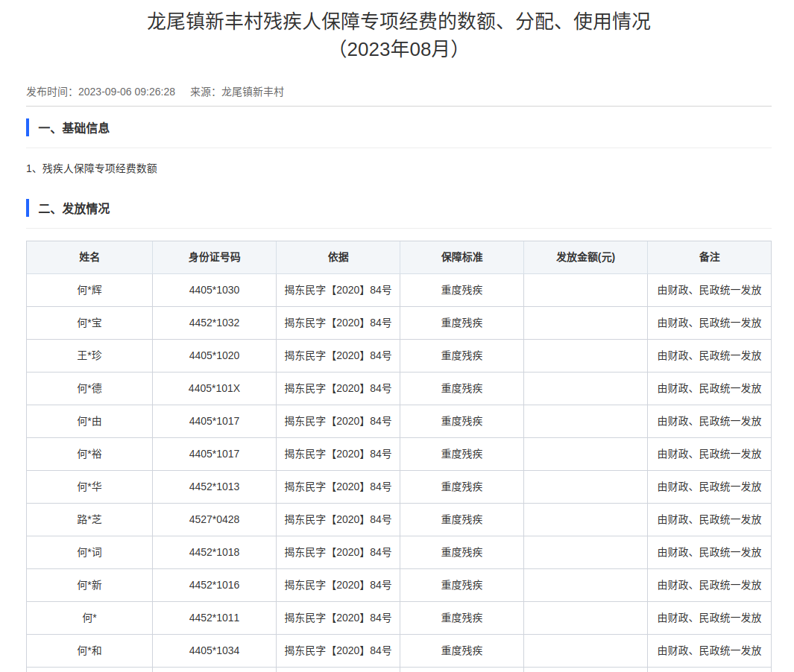Click the ID number 4405*1034
This screenshot has width=794, height=672.
click(214, 650)
